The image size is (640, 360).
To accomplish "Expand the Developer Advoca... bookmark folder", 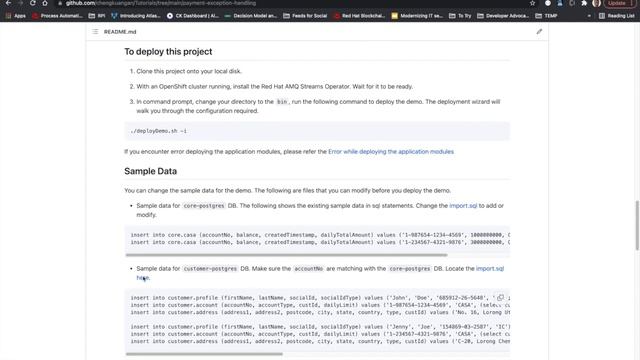I will 503,16.
